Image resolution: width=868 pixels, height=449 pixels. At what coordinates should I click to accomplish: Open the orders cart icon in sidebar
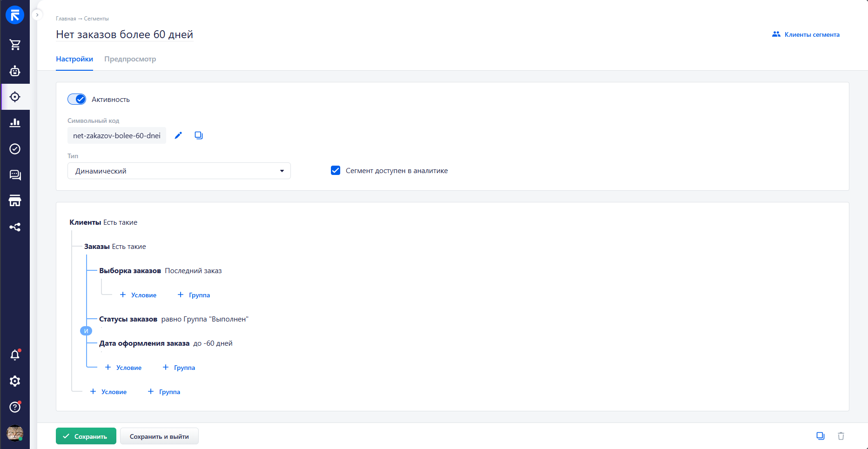[15, 45]
